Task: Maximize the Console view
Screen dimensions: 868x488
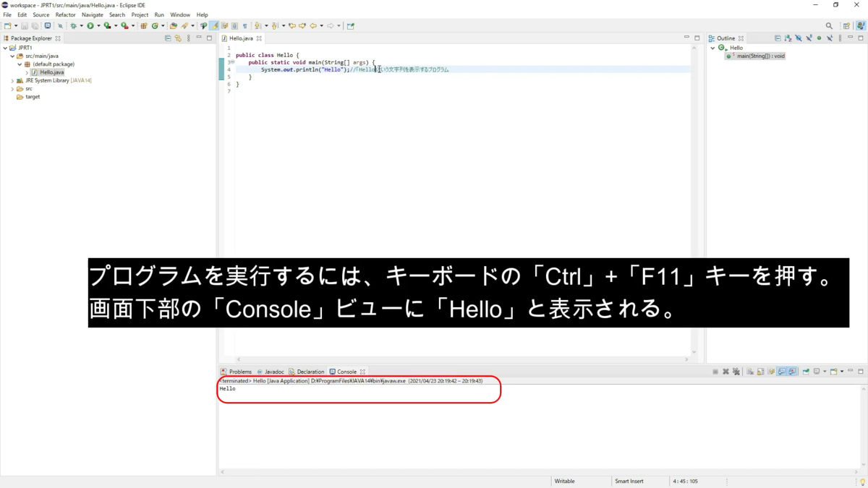Action: pos(861,371)
